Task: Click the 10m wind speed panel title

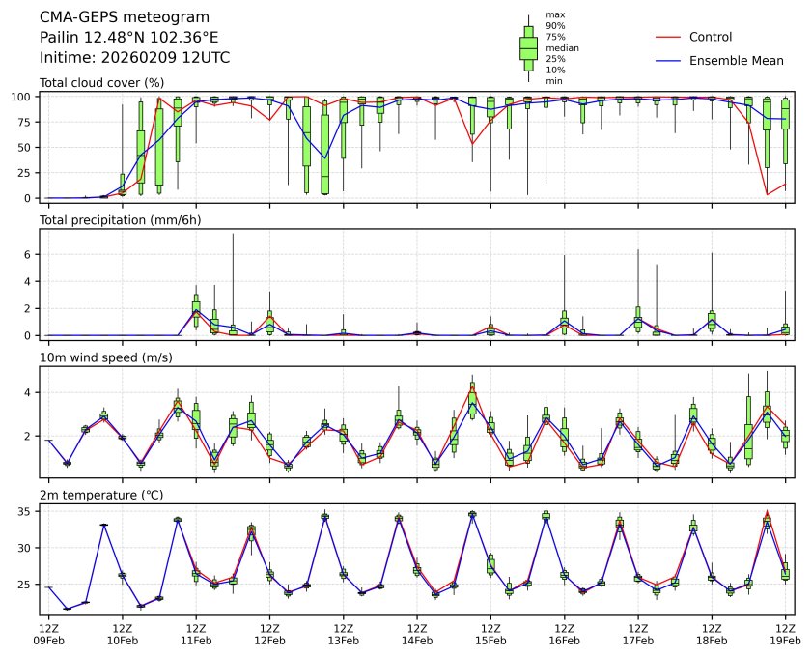Action: click(x=101, y=358)
